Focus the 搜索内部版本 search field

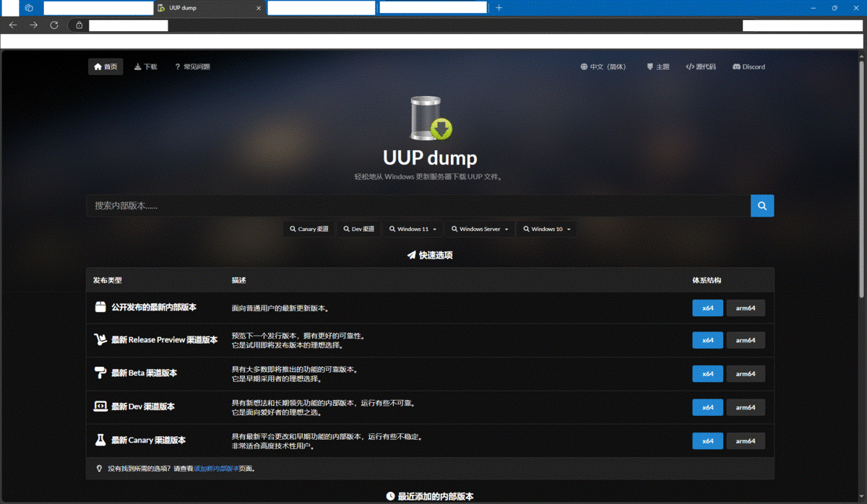[x=418, y=206]
